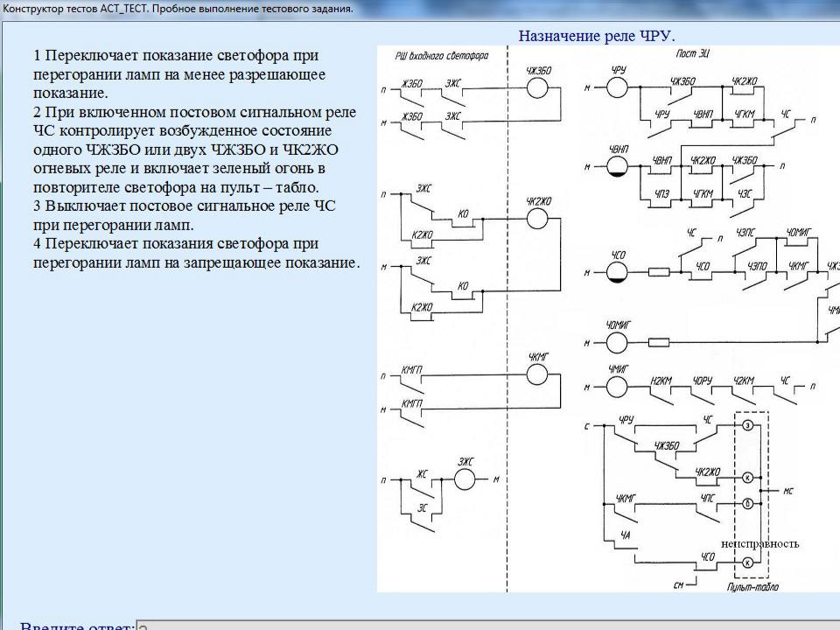Click the ЧКМГ relay circle in the diagram

(x=536, y=374)
